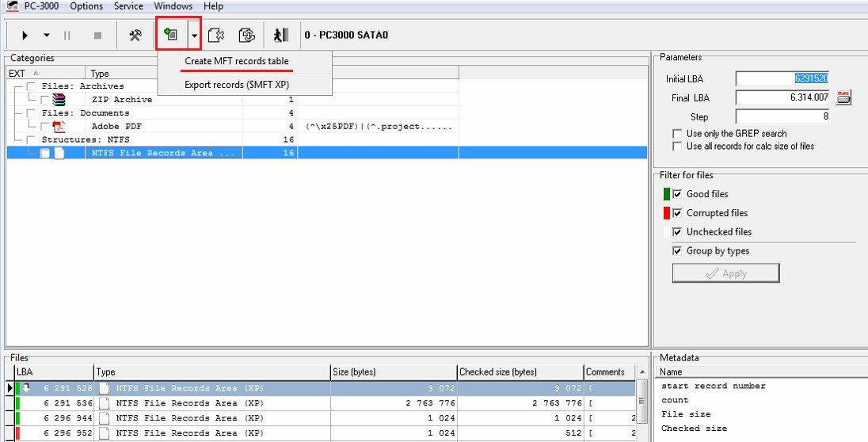The image size is (868, 442).
Task: Click the MFT records table toolbar icon
Action: [x=169, y=34]
